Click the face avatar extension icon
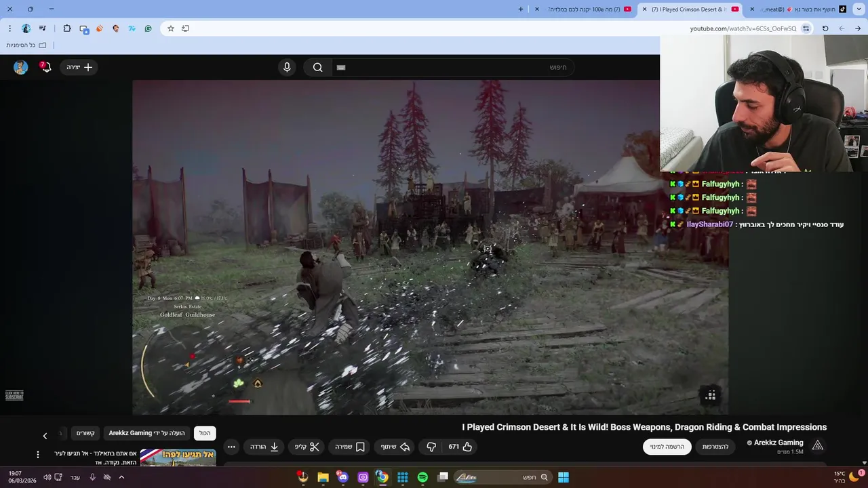The image size is (868, 488). pyautogui.click(x=116, y=28)
